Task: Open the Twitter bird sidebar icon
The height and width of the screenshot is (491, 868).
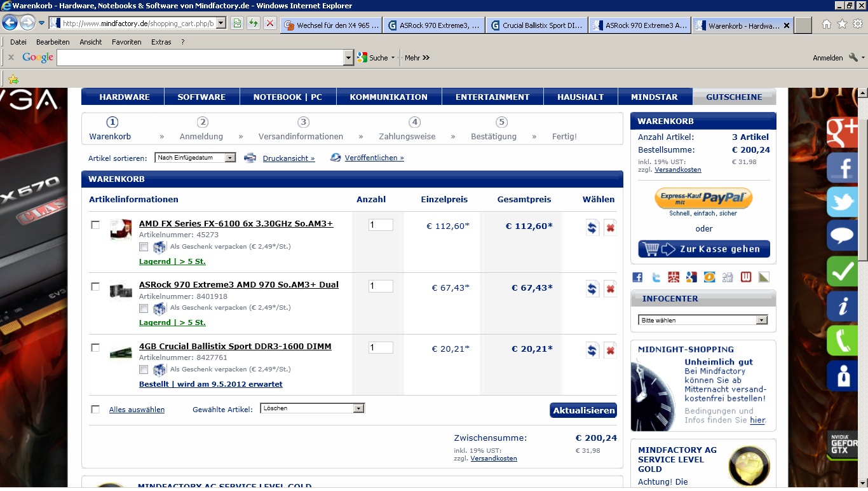Action: click(x=843, y=202)
